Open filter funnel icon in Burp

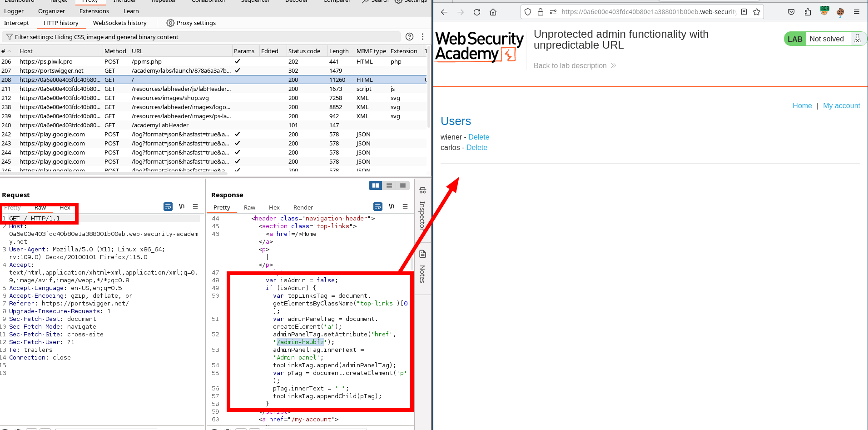pos(9,37)
